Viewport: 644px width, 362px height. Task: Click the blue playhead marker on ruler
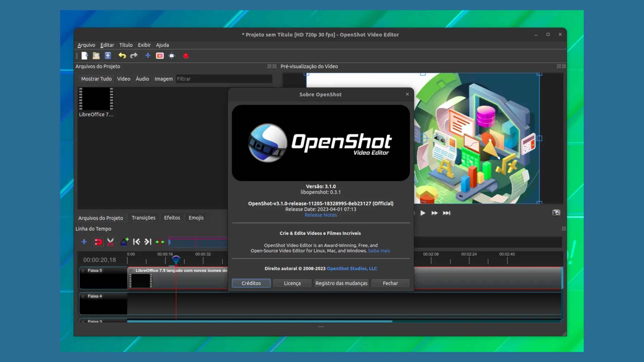pos(176,260)
